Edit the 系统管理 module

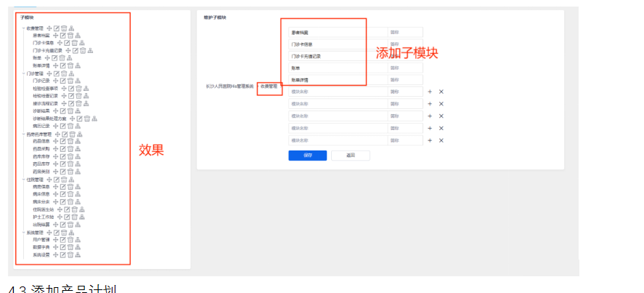[x=57, y=233]
